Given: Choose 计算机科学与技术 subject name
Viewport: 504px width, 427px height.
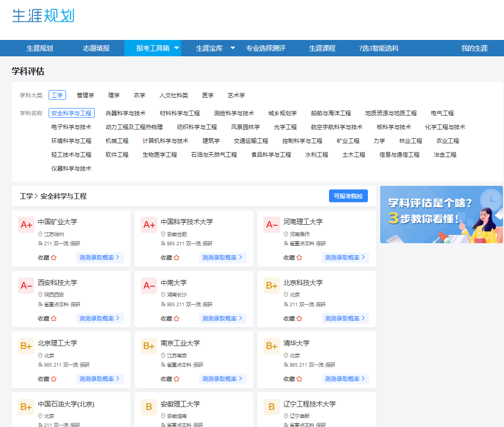Looking at the screenshot, I should coord(165,141).
